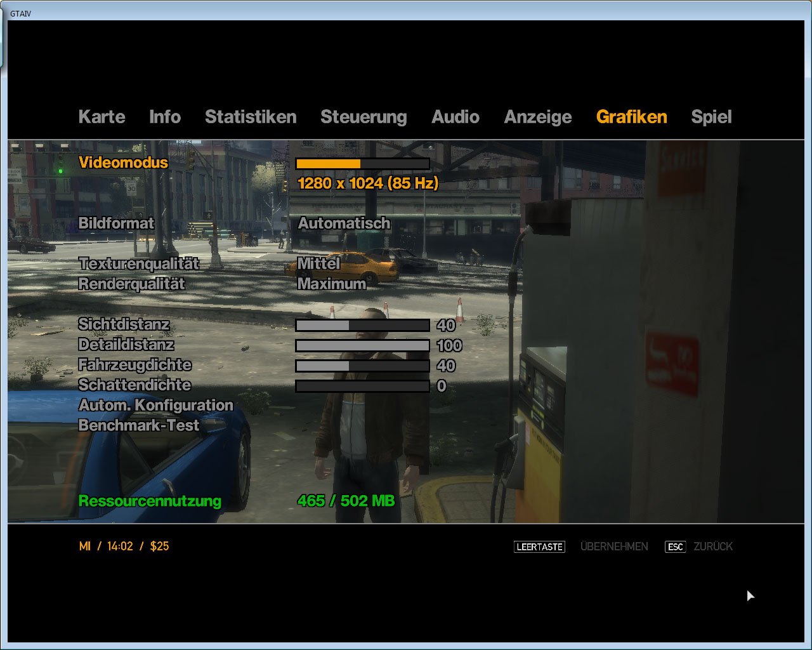The image size is (812, 650).
Task: Change the Maximum render quality value
Action: (x=332, y=284)
